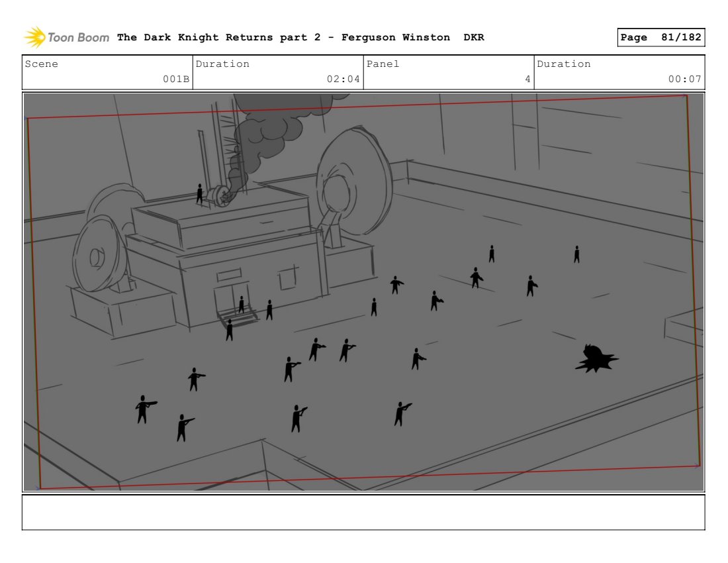Select the title text 'The Dark Knight Returns part 2'

coord(218,37)
